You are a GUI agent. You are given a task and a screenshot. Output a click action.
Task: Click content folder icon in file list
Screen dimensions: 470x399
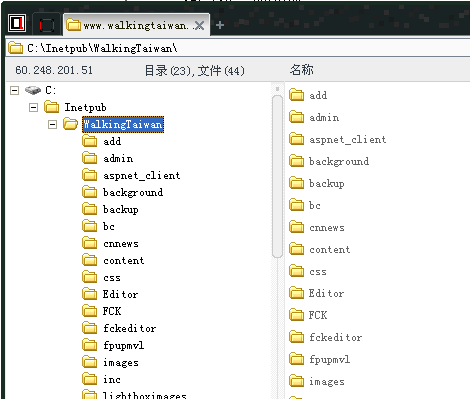[x=297, y=249]
